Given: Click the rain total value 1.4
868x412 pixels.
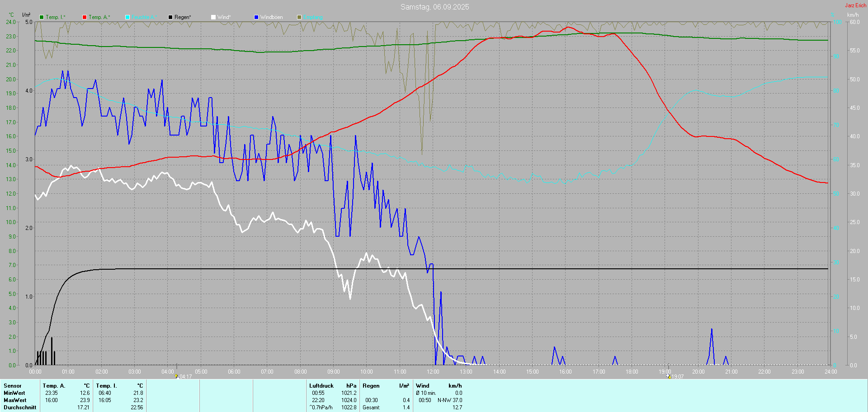Looking at the screenshot, I should [x=406, y=407].
